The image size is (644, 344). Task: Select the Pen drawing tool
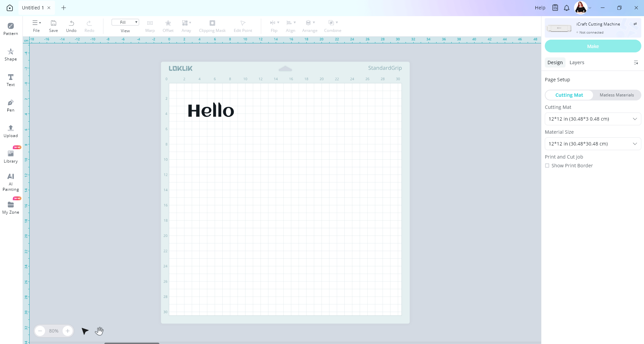click(11, 105)
